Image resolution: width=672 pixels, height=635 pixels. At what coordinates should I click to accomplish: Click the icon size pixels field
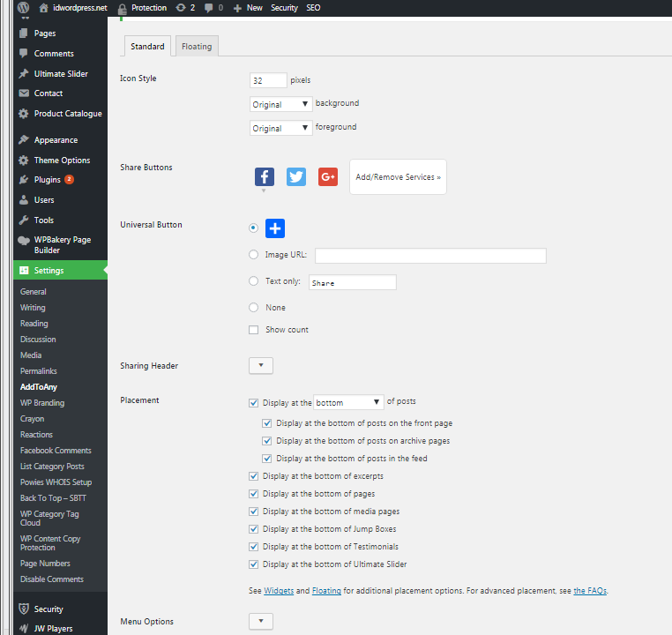[x=269, y=80]
